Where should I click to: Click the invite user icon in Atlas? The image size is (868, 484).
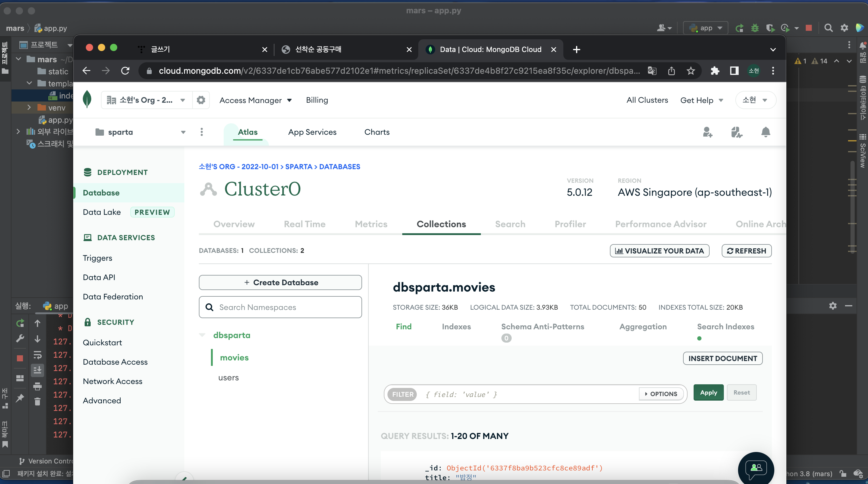point(707,132)
